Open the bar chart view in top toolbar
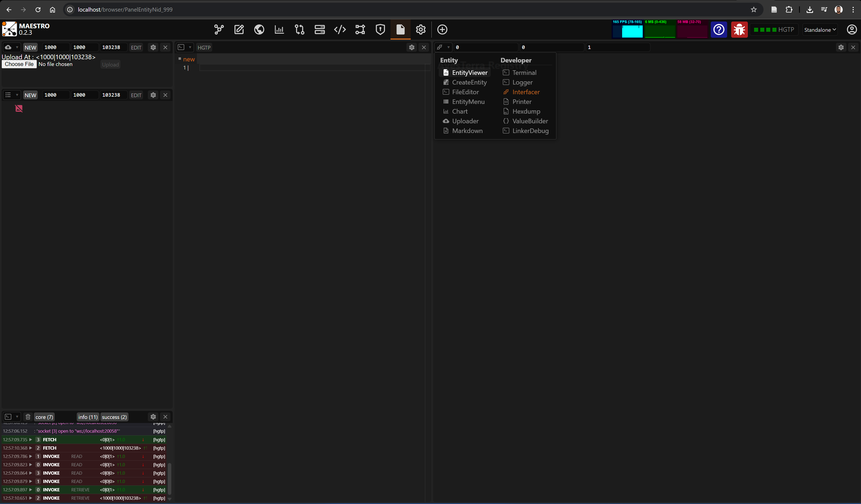861x504 pixels. tap(279, 29)
